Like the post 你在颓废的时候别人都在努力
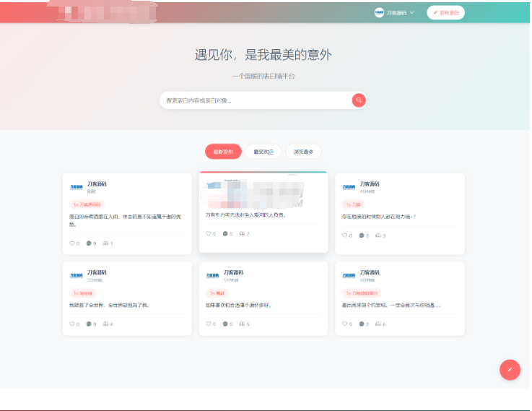 click(345, 235)
